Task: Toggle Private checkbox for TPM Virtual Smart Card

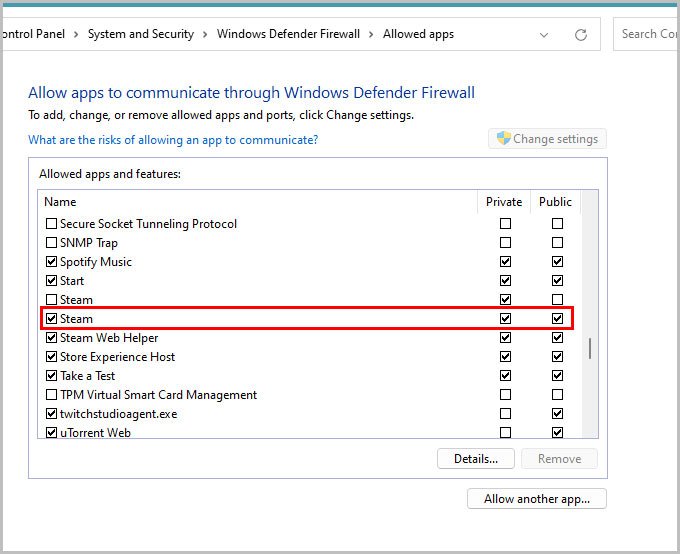Action: click(x=505, y=395)
